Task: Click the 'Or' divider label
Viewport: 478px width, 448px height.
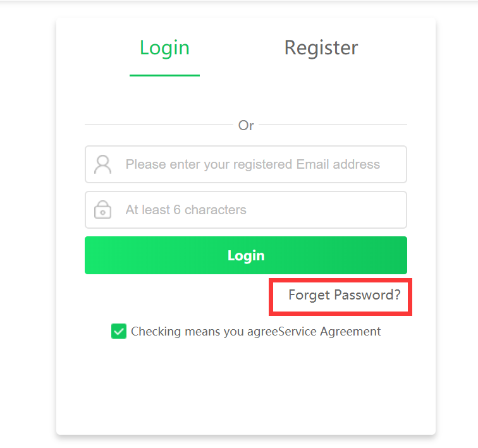Action: click(x=246, y=126)
